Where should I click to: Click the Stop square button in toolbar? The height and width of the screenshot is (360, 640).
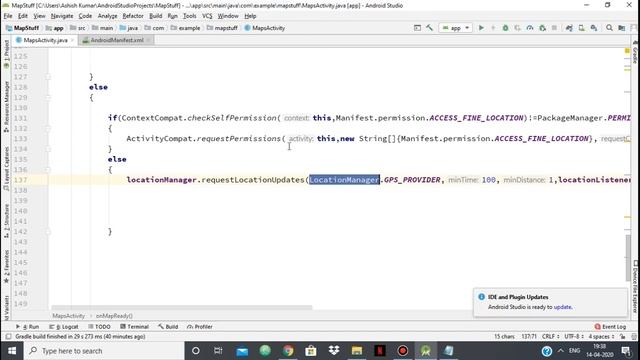(x=554, y=28)
